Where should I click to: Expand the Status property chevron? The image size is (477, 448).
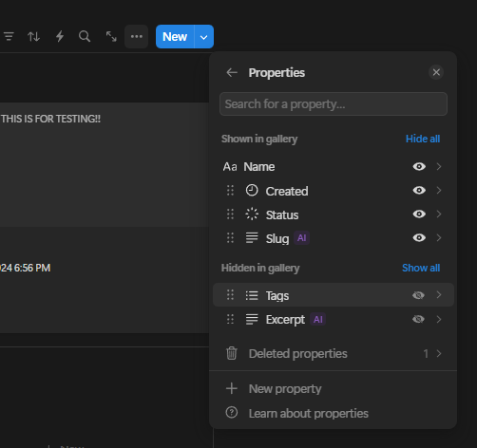[x=439, y=214]
